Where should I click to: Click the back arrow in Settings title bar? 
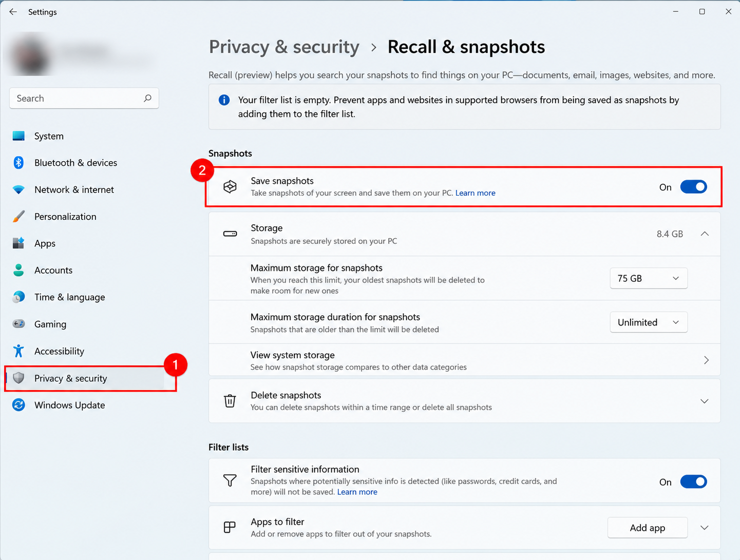(x=13, y=12)
